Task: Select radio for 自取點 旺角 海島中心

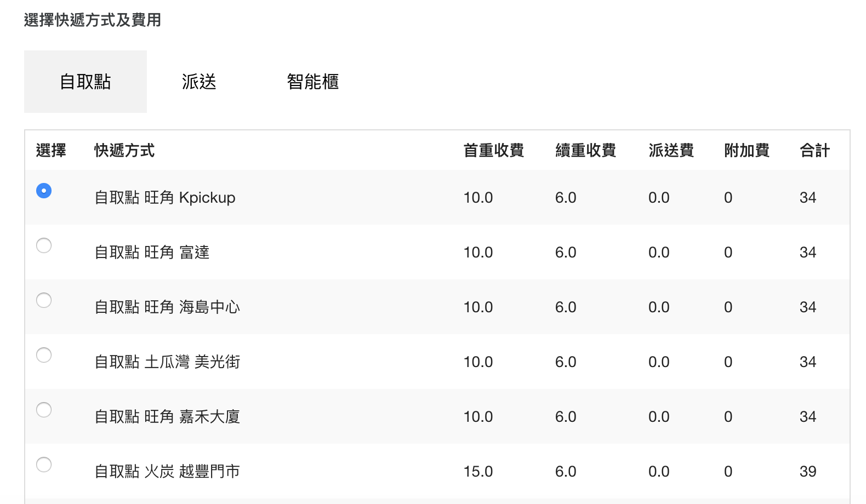Action: click(44, 300)
